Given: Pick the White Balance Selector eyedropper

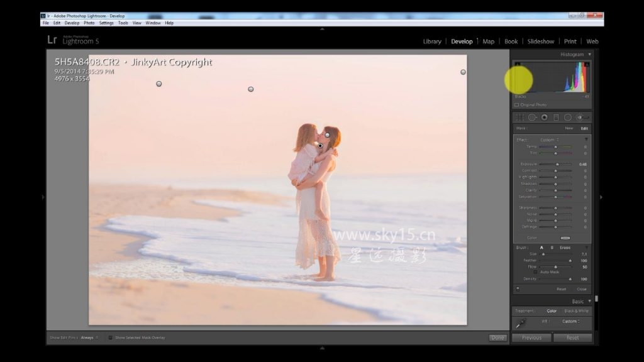Looking at the screenshot, I should 520,324.
